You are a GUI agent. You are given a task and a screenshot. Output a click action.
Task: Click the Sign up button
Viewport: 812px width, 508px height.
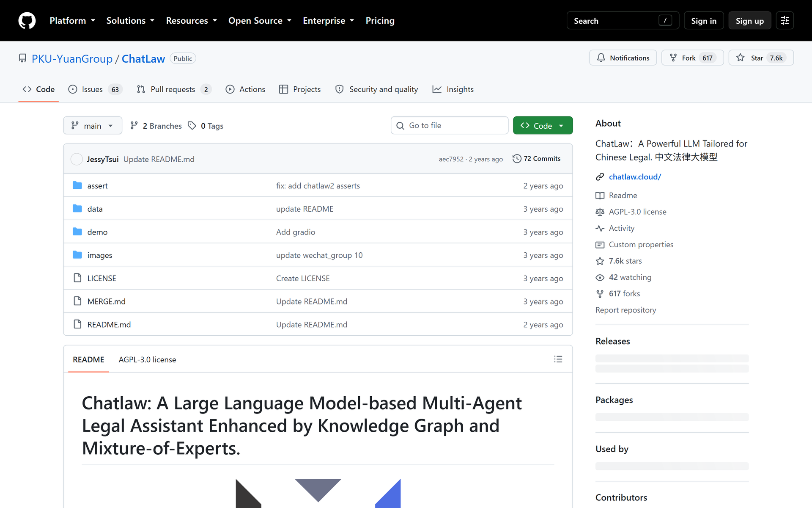[749, 20]
